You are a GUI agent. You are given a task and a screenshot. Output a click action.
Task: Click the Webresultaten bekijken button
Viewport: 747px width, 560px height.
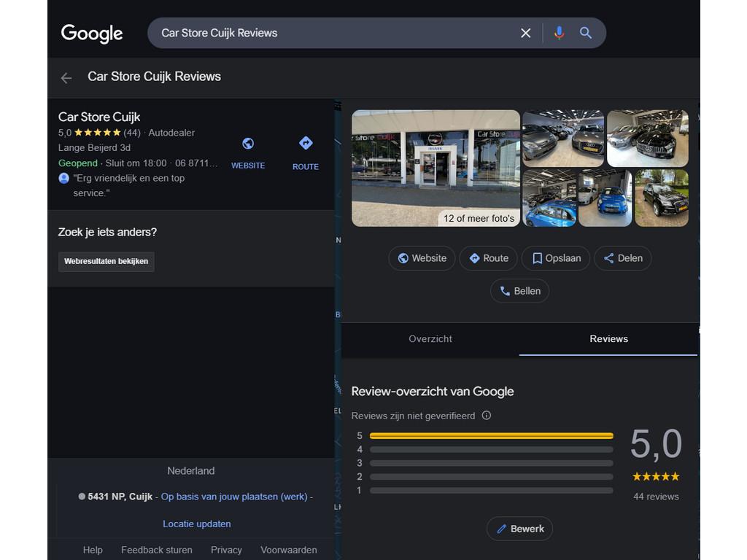(x=107, y=262)
